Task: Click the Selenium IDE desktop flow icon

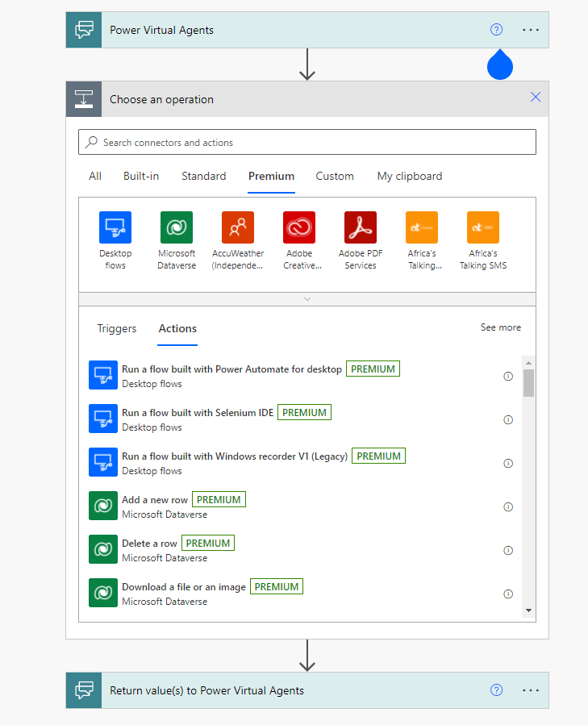Action: (x=103, y=419)
